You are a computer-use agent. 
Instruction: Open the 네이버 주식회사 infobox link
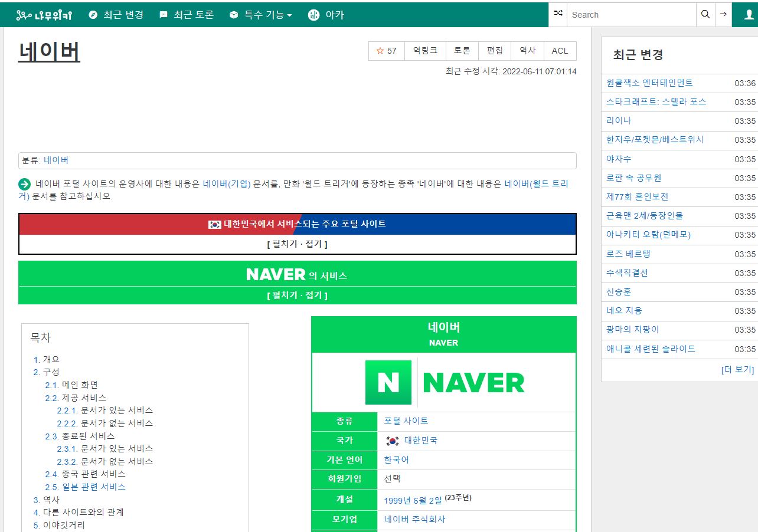pos(414,519)
